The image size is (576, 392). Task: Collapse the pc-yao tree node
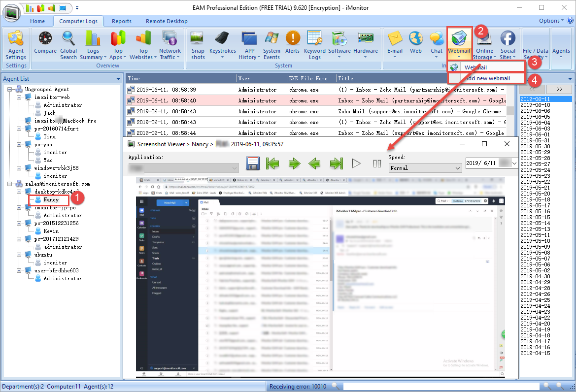[19, 145]
